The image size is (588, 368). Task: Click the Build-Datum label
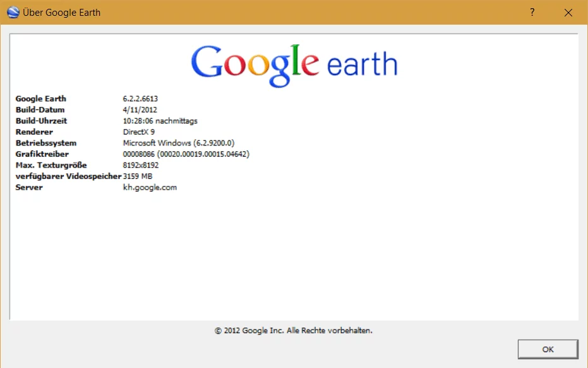[40, 109]
